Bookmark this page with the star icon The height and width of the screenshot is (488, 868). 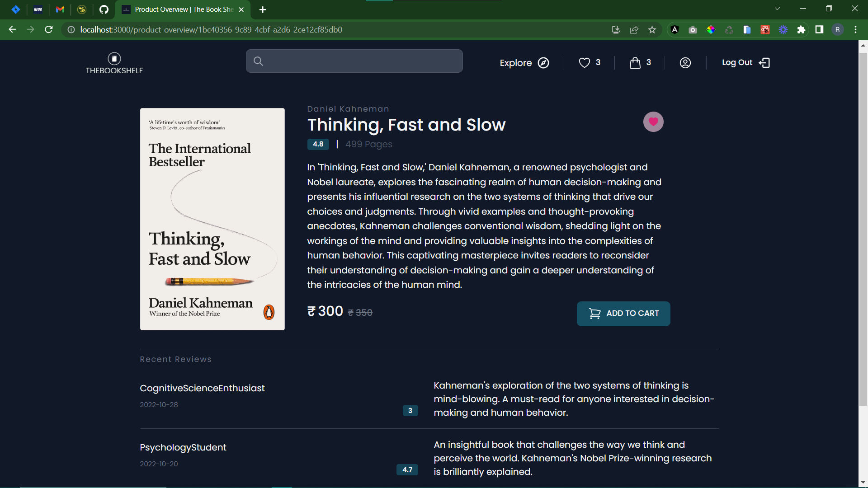(652, 30)
